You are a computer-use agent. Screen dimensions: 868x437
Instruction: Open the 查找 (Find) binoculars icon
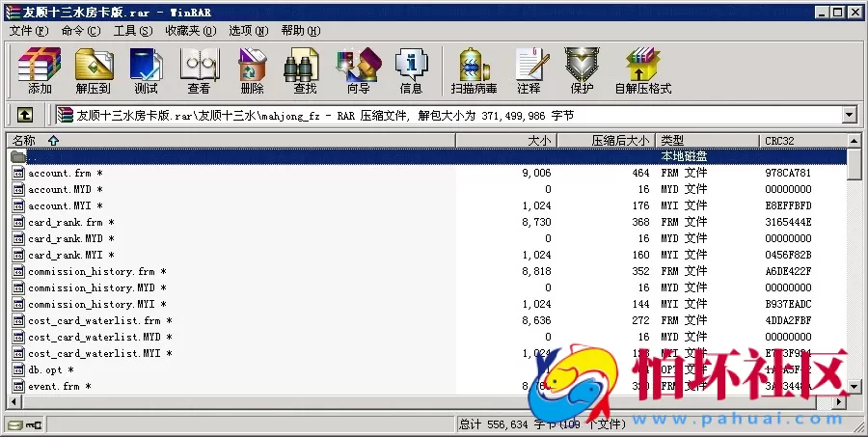tap(305, 70)
